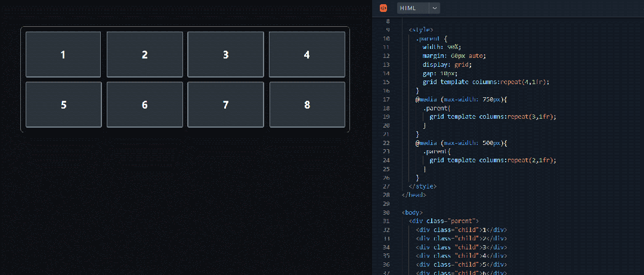Select grid box number 3
The image size is (644, 275).
tap(225, 54)
